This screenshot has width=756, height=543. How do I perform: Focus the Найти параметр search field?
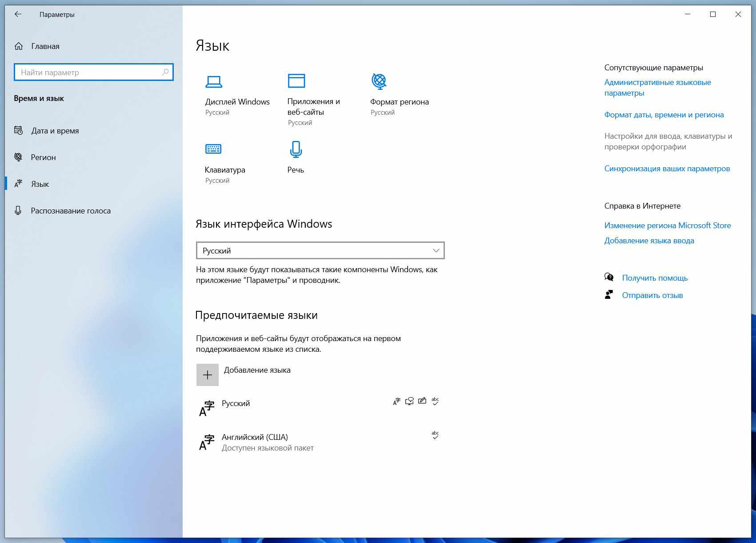(89, 72)
